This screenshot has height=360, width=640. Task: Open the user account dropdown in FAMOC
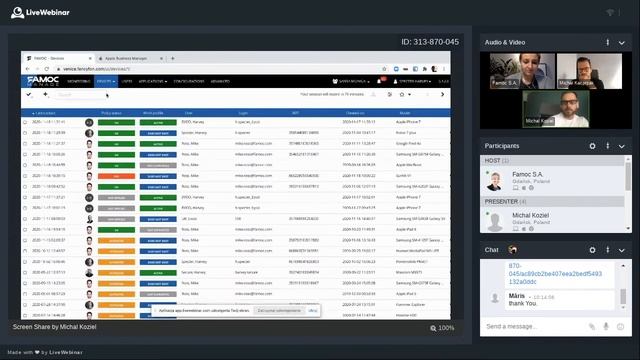click(x=412, y=81)
